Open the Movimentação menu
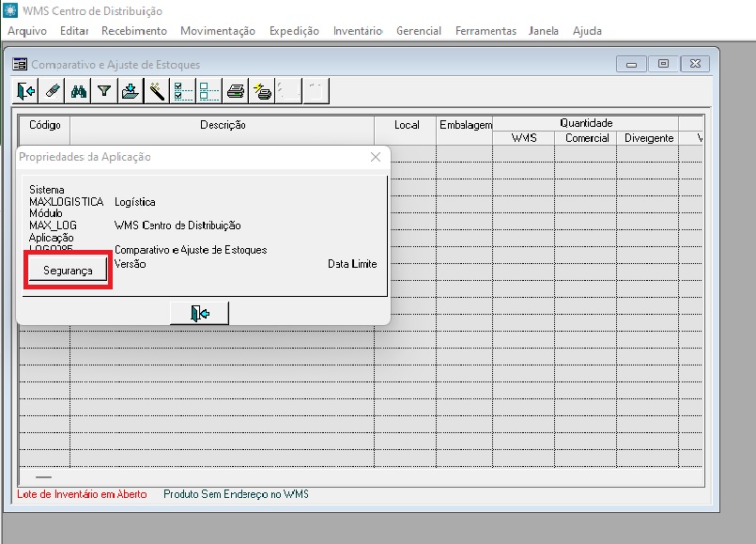 (x=218, y=31)
